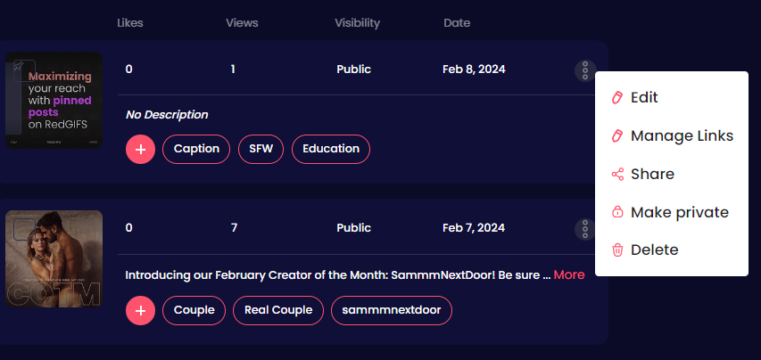The height and width of the screenshot is (360, 761).
Task: Click the Visibility column header
Action: click(x=357, y=23)
